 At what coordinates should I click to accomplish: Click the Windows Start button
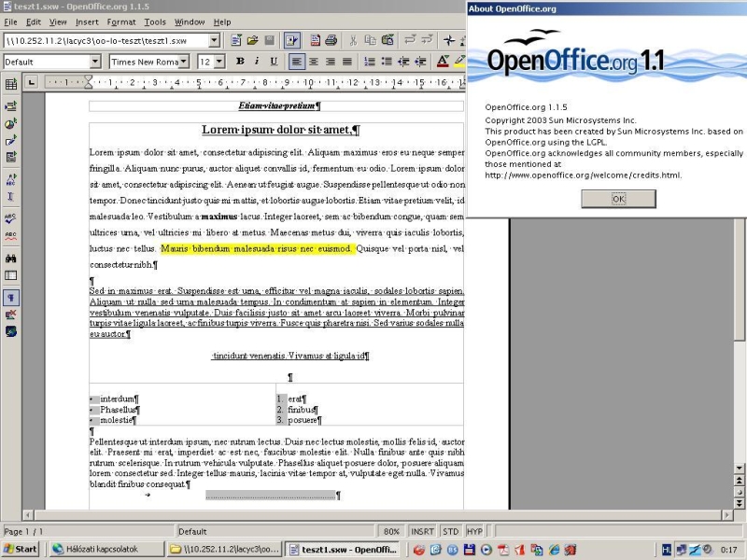coord(20,549)
